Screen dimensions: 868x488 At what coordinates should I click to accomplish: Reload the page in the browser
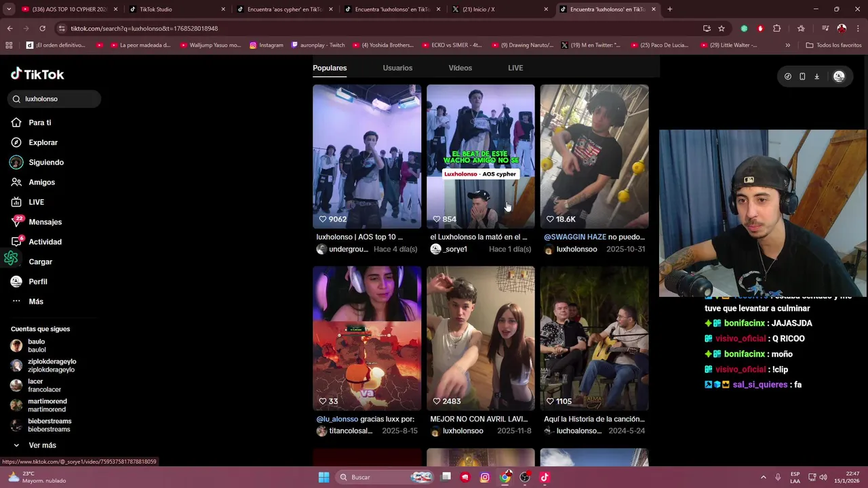coord(42,28)
